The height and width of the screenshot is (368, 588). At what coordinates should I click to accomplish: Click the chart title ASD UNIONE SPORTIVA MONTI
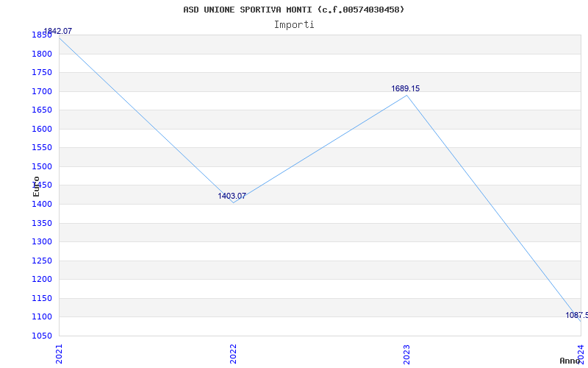point(293,10)
